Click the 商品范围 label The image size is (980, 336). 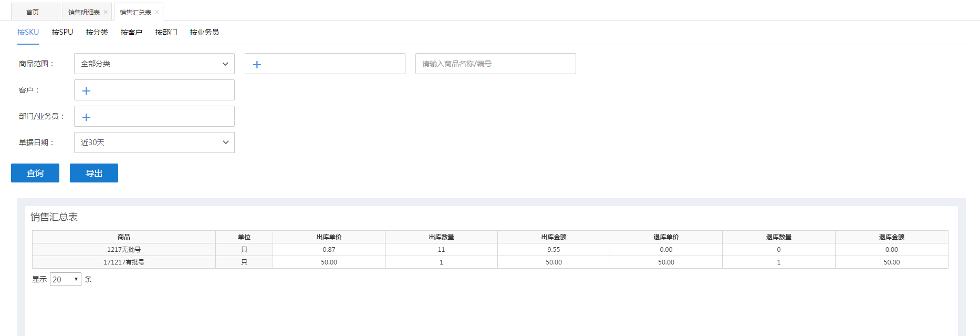coord(37,64)
